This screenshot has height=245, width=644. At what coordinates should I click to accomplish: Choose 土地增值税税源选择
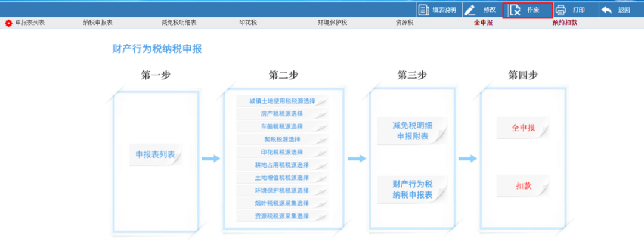tap(281, 178)
